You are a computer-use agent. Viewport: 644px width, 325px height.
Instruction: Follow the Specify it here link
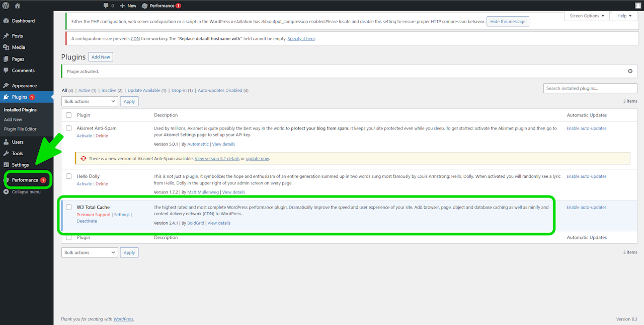[x=301, y=39]
